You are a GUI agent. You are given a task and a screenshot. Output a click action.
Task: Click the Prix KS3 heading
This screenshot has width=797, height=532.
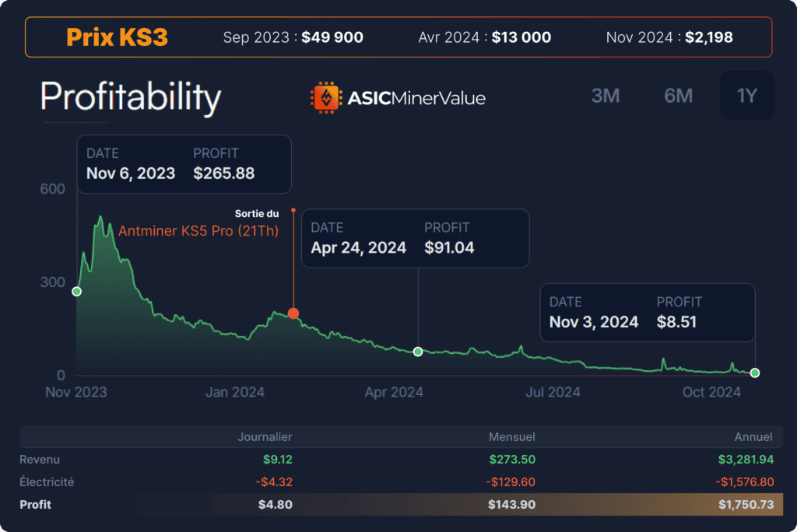pos(117,37)
